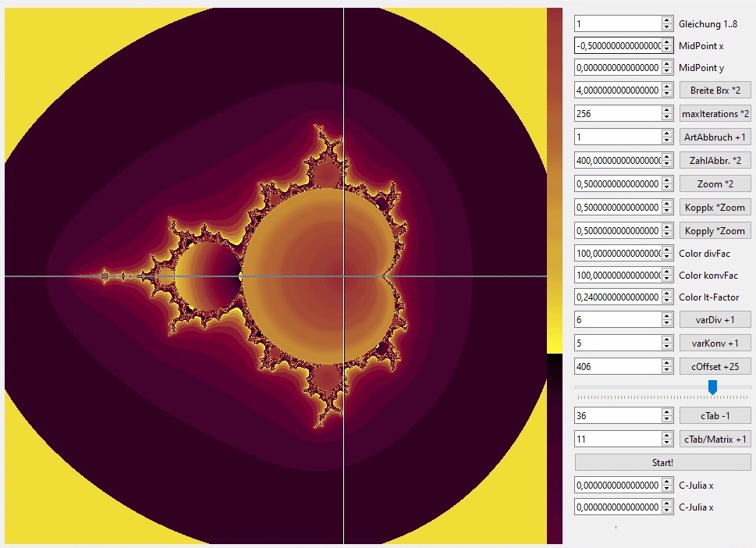Decrease ZahlAbbr with spinner down arrow
The height and width of the screenshot is (548, 756).
tap(667, 164)
